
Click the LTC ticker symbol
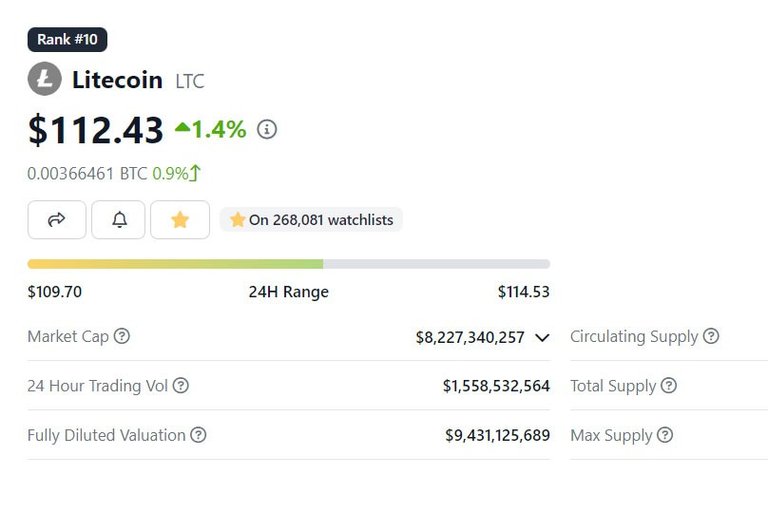(x=189, y=81)
